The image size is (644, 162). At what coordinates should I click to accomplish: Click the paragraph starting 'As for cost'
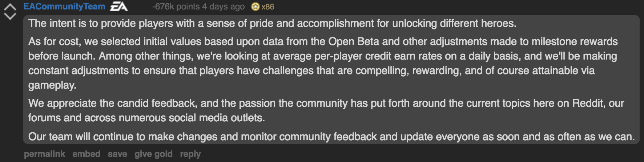[x=323, y=63]
